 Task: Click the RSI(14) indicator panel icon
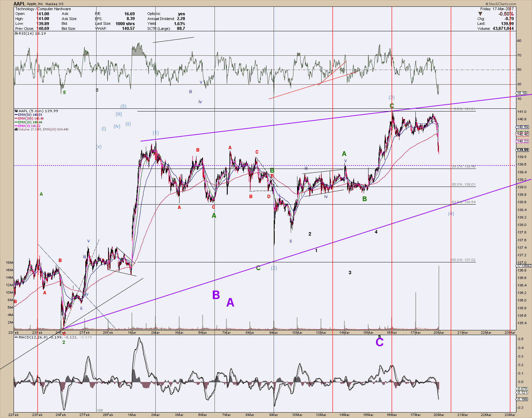tap(16, 34)
